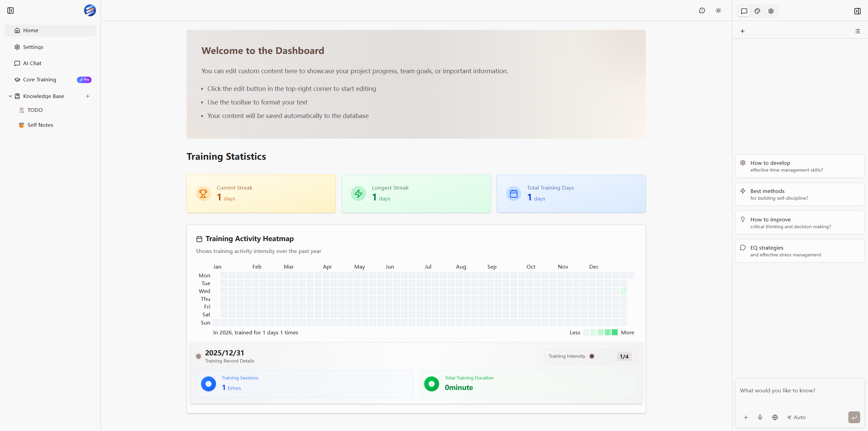Open the settings gear in the top bar
Viewport: 868px width, 431px height.
(x=771, y=11)
